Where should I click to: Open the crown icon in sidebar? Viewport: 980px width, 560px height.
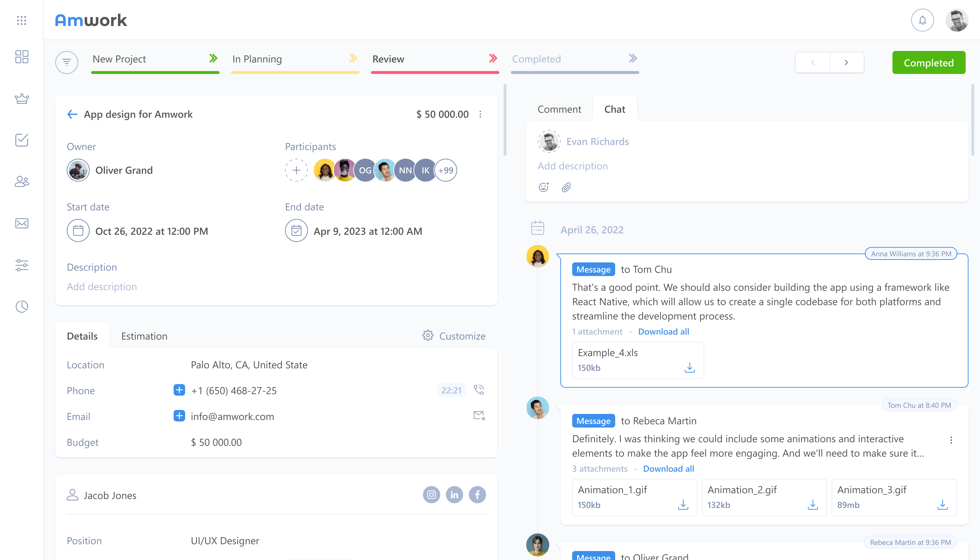(x=22, y=99)
